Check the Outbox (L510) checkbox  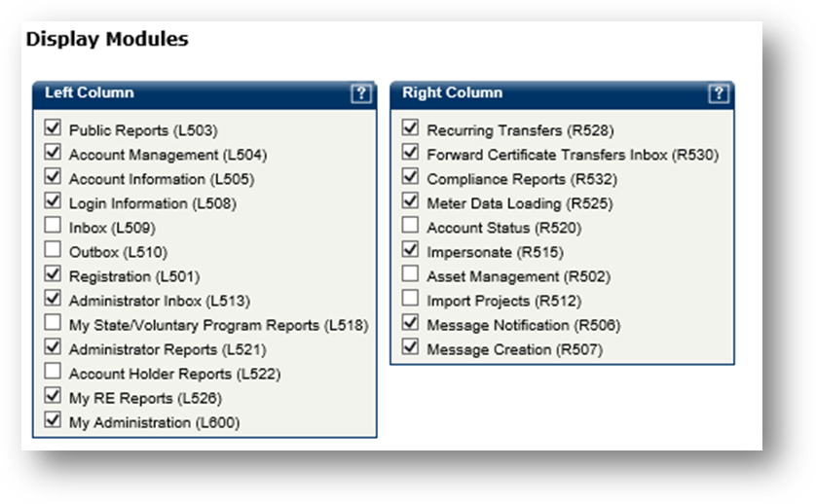point(53,251)
